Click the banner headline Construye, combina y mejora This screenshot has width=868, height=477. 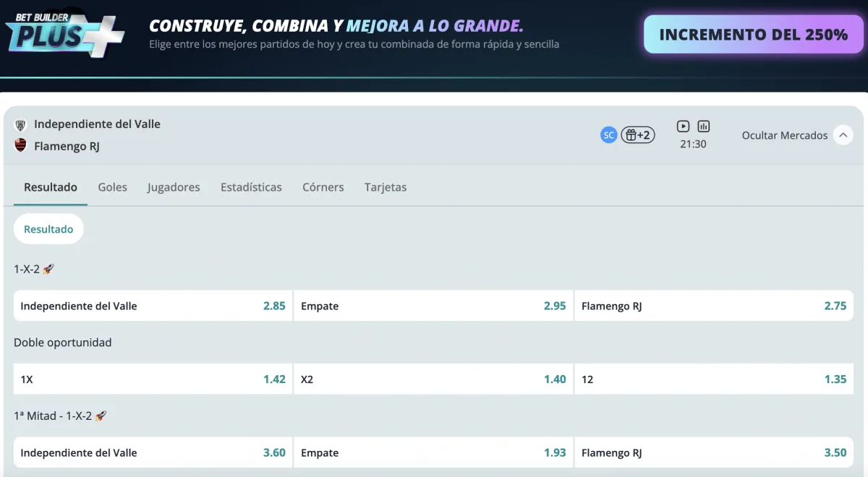pos(336,26)
